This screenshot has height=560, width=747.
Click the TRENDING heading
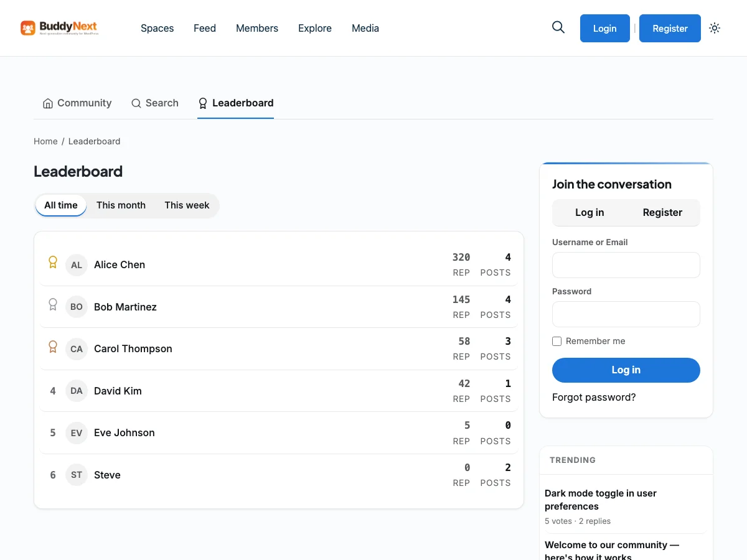click(573, 460)
